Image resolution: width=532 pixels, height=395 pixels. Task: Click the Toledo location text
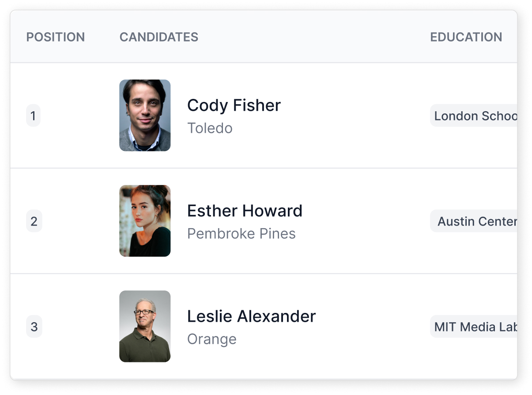[x=210, y=128]
